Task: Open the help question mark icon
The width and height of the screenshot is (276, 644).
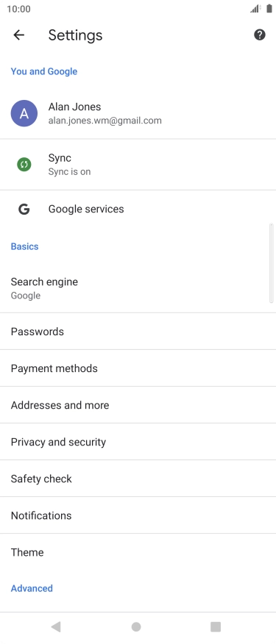Action: click(260, 35)
